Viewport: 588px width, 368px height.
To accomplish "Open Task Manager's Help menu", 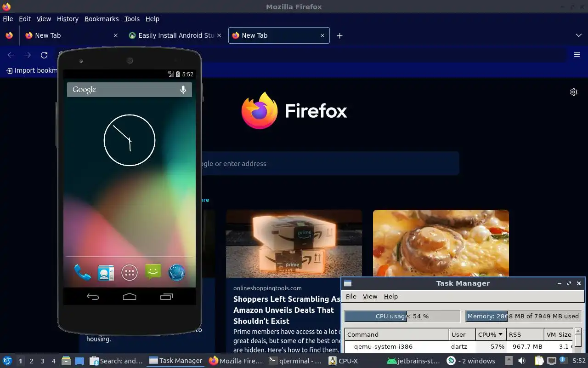I will point(391,296).
